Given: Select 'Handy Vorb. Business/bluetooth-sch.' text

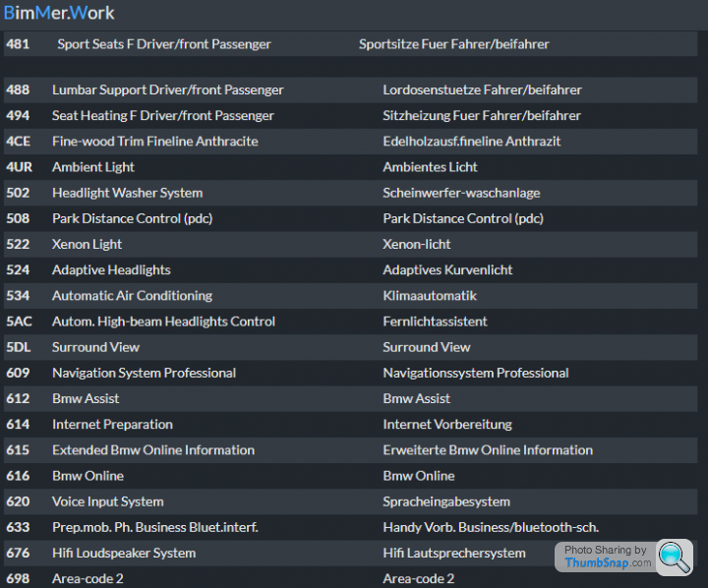Looking at the screenshot, I should point(491,527).
